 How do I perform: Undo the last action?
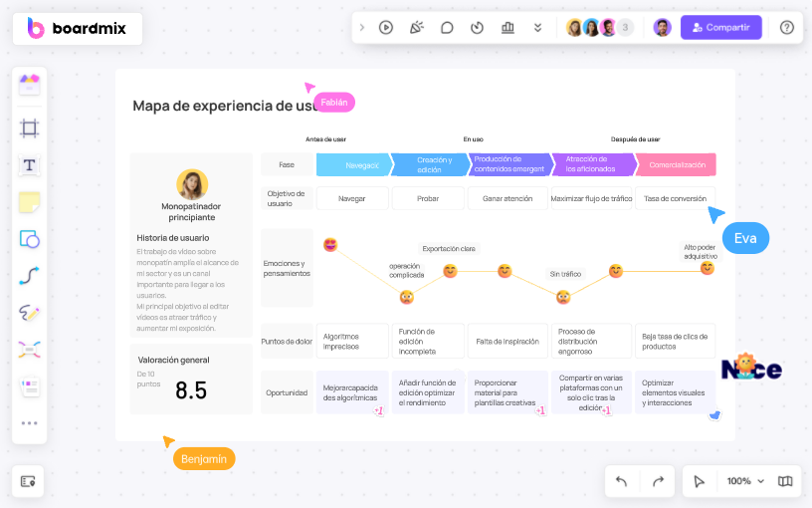[x=621, y=481]
